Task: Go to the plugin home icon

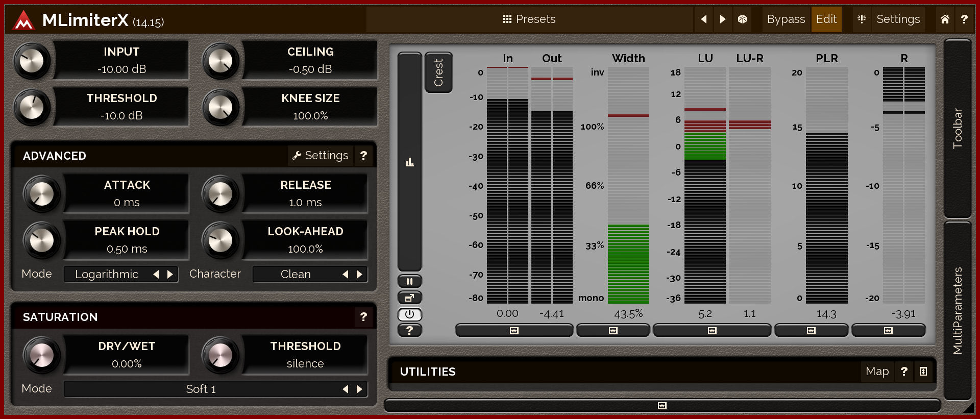Action: point(945,19)
